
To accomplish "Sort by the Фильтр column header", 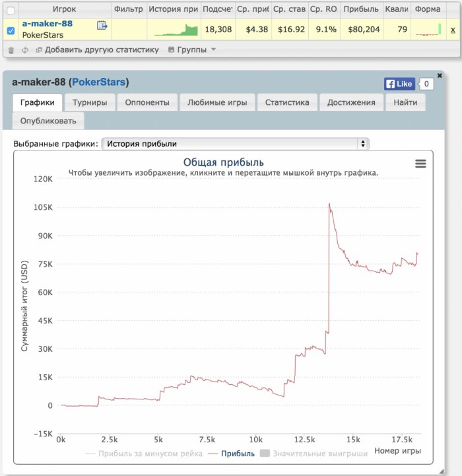I will [129, 9].
